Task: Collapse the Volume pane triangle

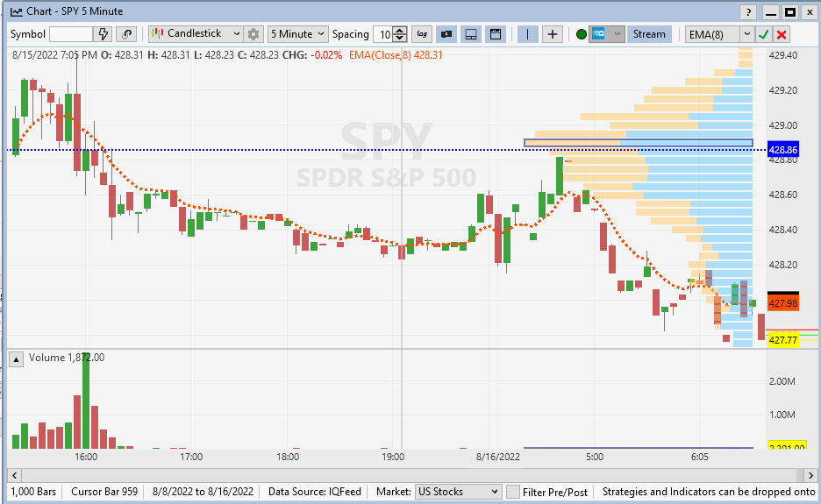Action: click(16, 359)
